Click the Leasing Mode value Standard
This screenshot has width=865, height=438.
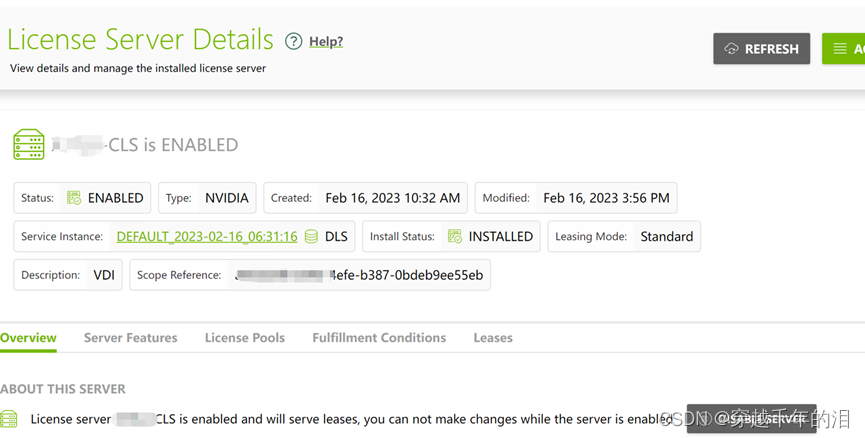click(666, 237)
